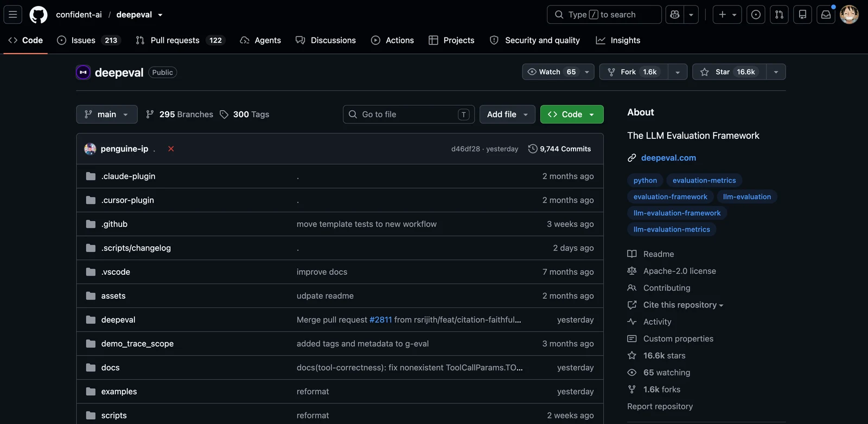Open the create new plus dropdown
The image size is (868, 424).
[727, 15]
